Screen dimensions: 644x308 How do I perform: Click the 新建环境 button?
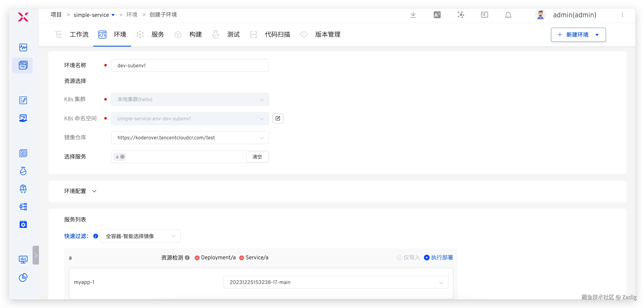(578, 35)
